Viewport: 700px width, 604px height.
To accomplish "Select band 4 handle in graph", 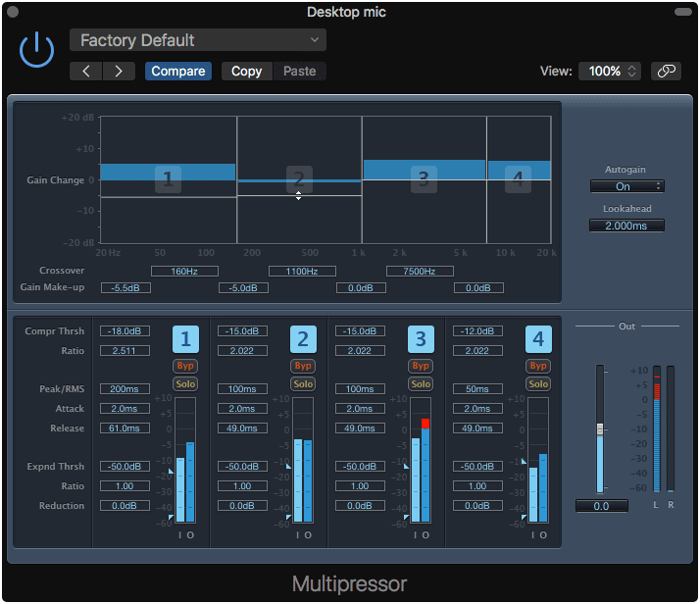I will (518, 179).
